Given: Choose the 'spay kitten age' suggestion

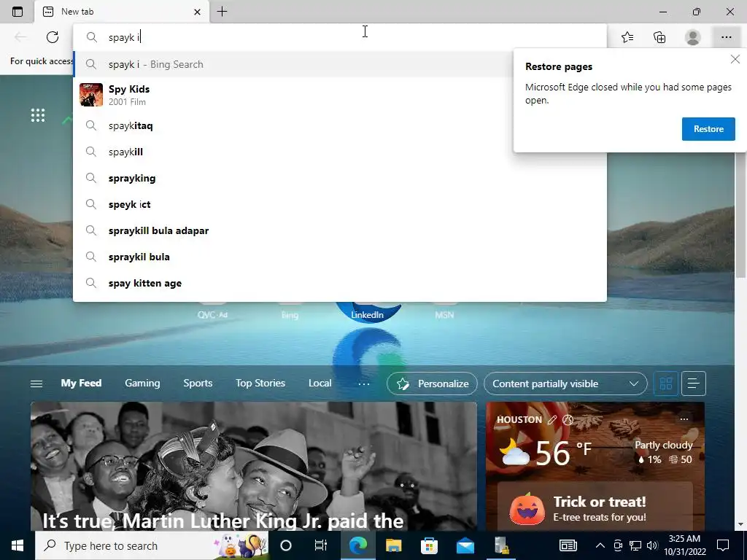Looking at the screenshot, I should [340, 284].
